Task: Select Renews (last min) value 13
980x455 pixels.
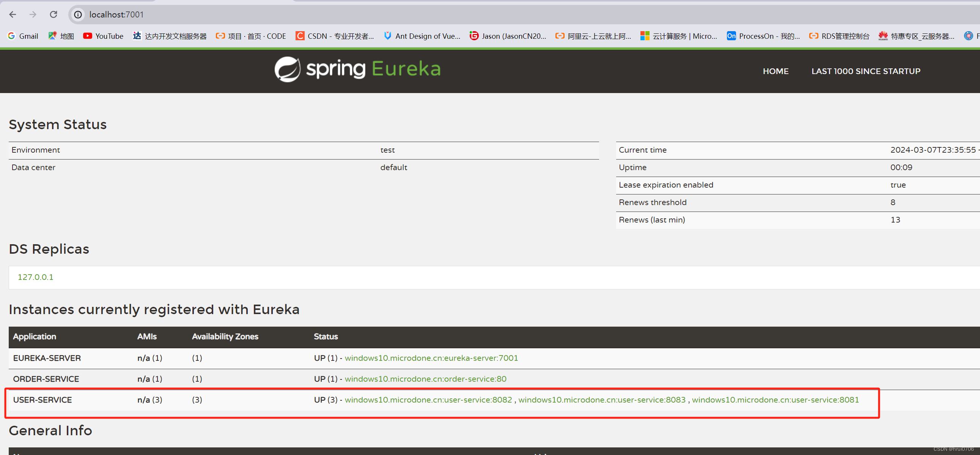Action: coord(895,220)
